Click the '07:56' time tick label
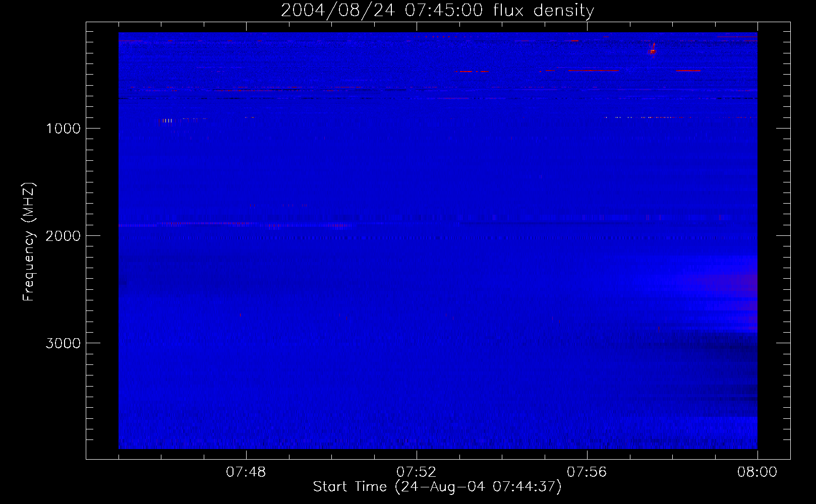816x504 pixels. point(587,472)
